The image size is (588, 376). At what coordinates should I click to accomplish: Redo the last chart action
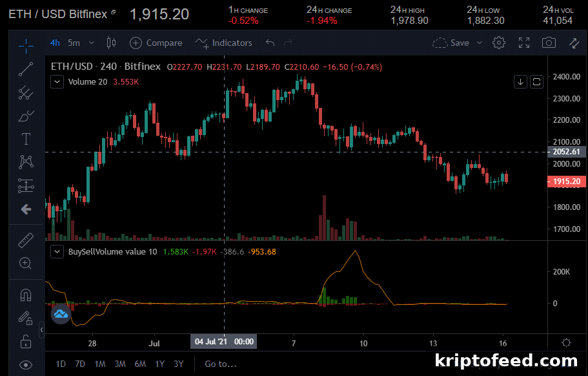288,43
